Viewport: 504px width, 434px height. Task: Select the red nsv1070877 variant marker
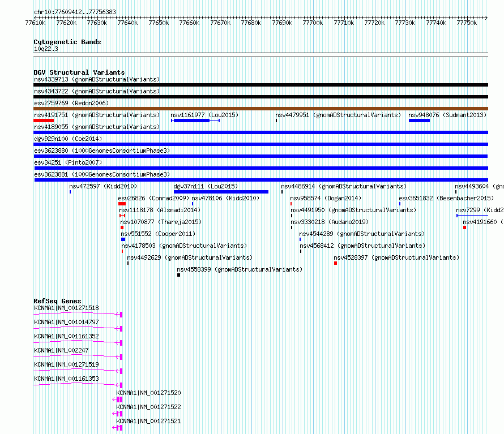[x=122, y=227]
